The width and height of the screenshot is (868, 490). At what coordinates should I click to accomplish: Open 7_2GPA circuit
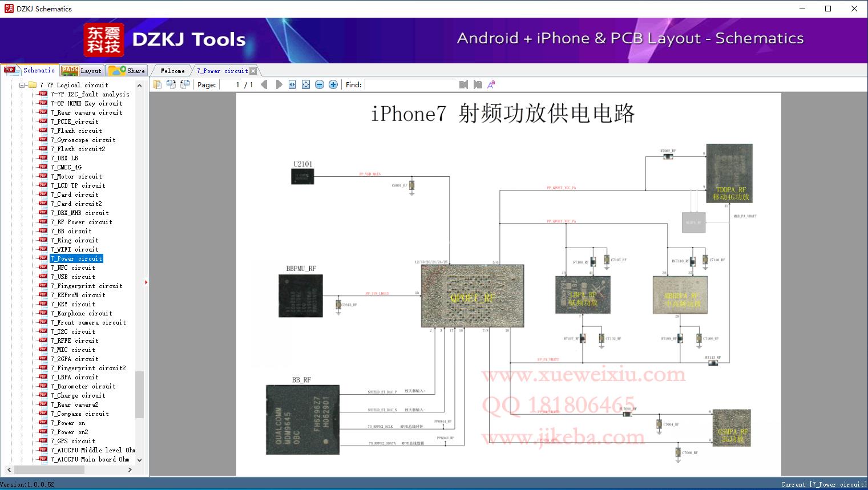(74, 359)
